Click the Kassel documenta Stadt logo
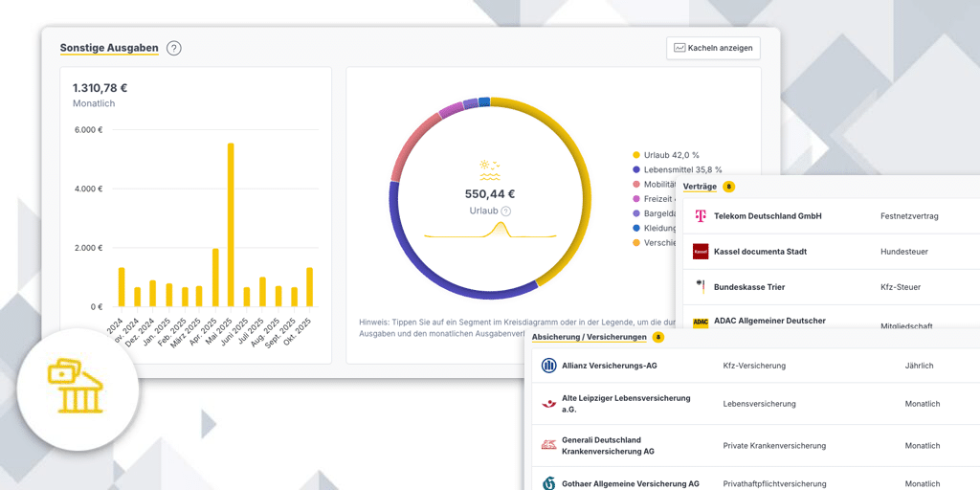 [701, 252]
